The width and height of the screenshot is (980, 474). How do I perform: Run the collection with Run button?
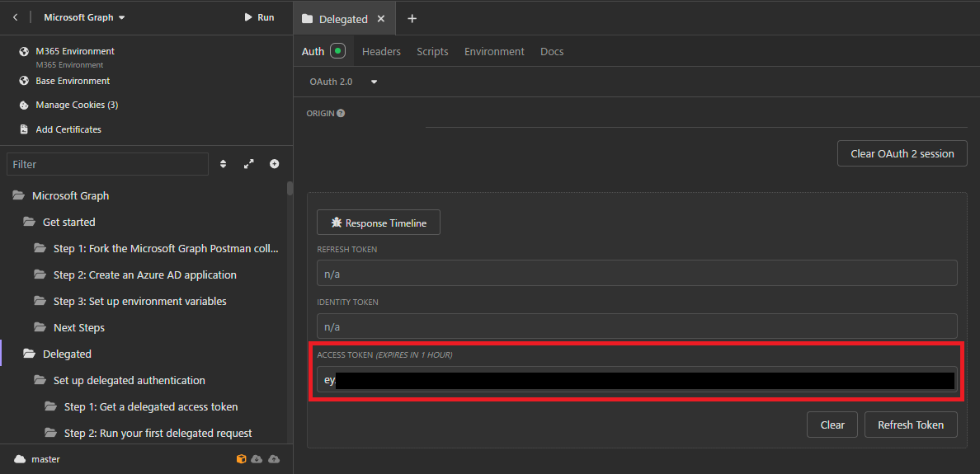(x=259, y=17)
